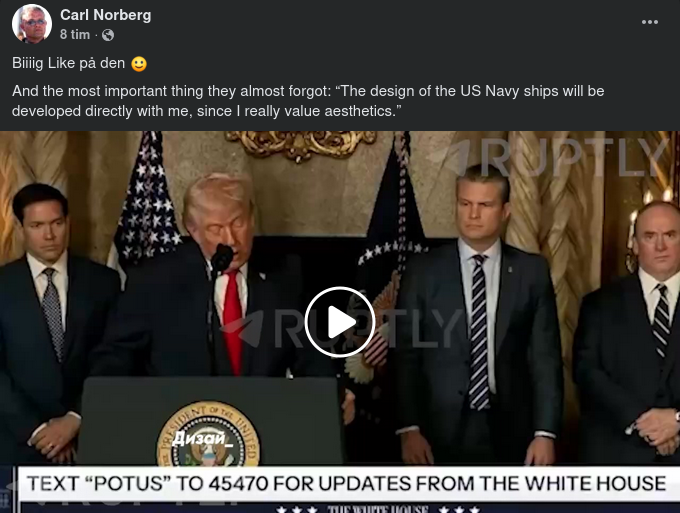This screenshot has width=680, height=513.
Task: Click the smiley emoji after 'på den'
Action: (x=139, y=64)
